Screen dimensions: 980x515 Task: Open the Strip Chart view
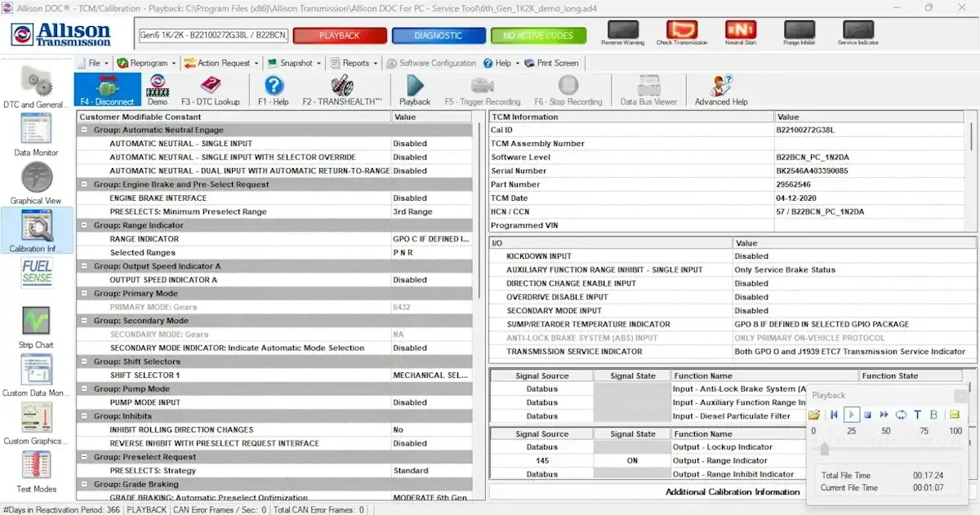pyautogui.click(x=36, y=326)
